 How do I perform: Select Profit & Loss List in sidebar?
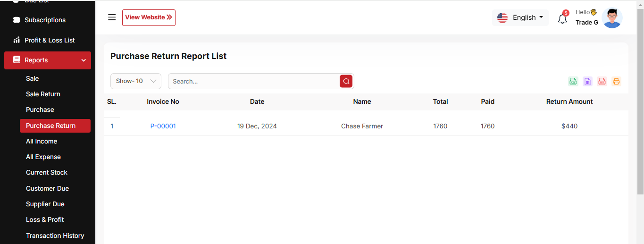click(50, 40)
